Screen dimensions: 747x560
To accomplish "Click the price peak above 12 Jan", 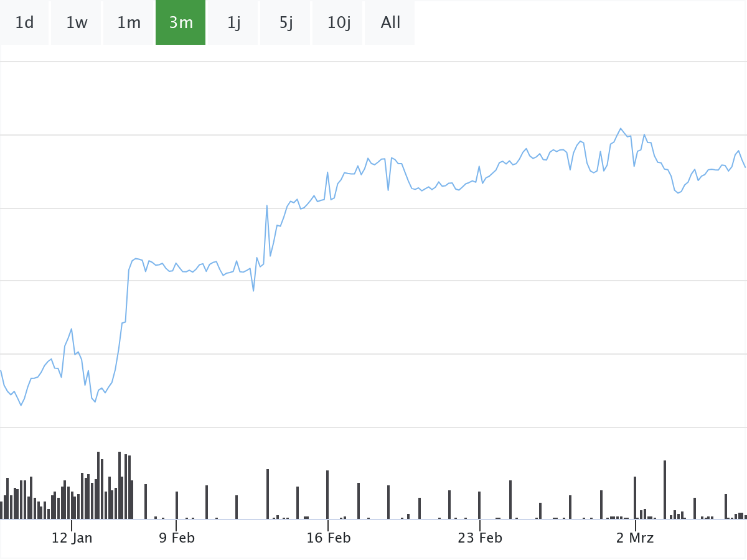I will (72, 329).
